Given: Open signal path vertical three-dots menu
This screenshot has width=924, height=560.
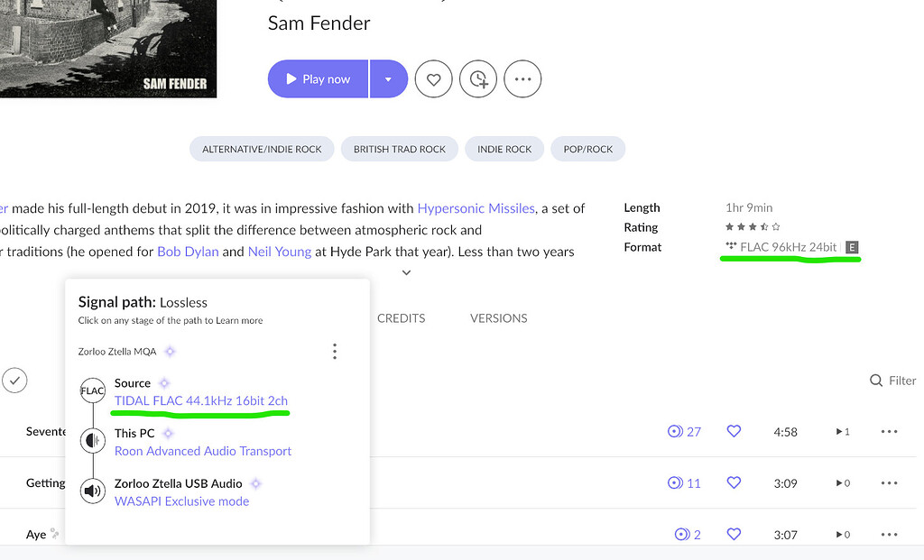Looking at the screenshot, I should [335, 351].
